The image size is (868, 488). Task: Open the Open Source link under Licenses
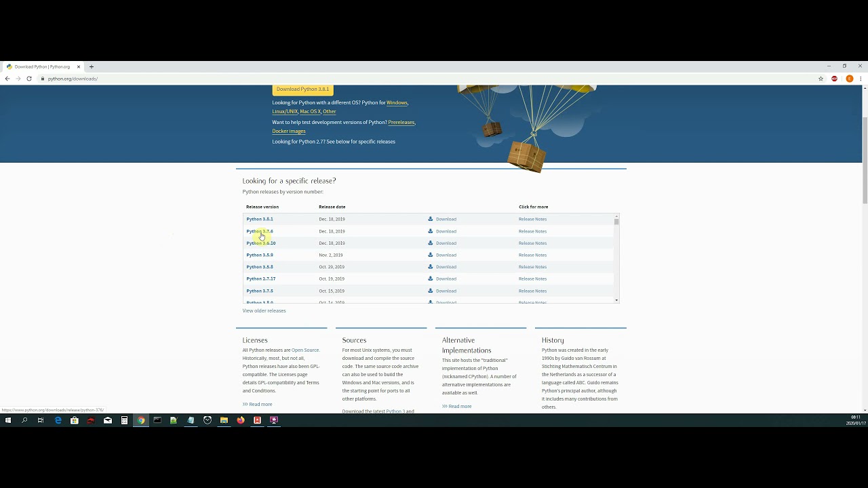coord(305,350)
